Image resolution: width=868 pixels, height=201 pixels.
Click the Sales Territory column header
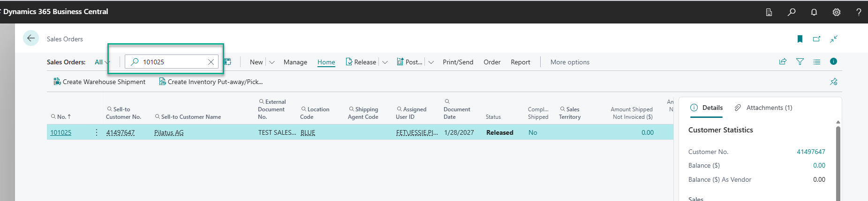point(570,113)
